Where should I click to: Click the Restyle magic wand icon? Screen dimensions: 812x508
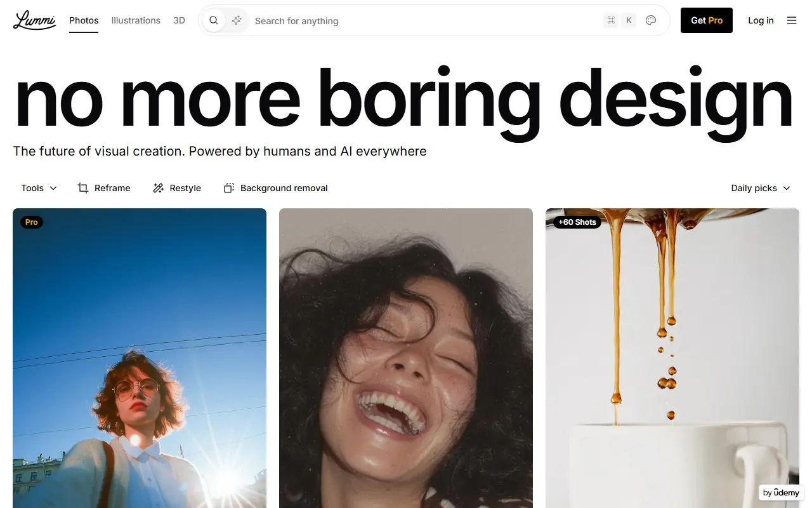pos(159,188)
